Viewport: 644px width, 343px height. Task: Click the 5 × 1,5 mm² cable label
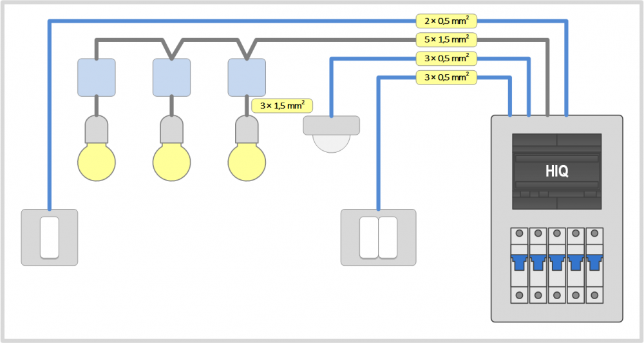click(x=446, y=39)
